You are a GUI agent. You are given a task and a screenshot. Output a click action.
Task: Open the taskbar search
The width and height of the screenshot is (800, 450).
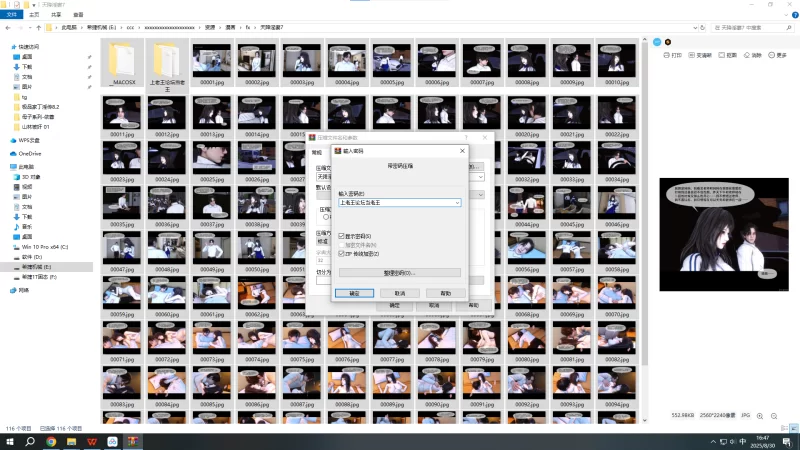point(30,441)
